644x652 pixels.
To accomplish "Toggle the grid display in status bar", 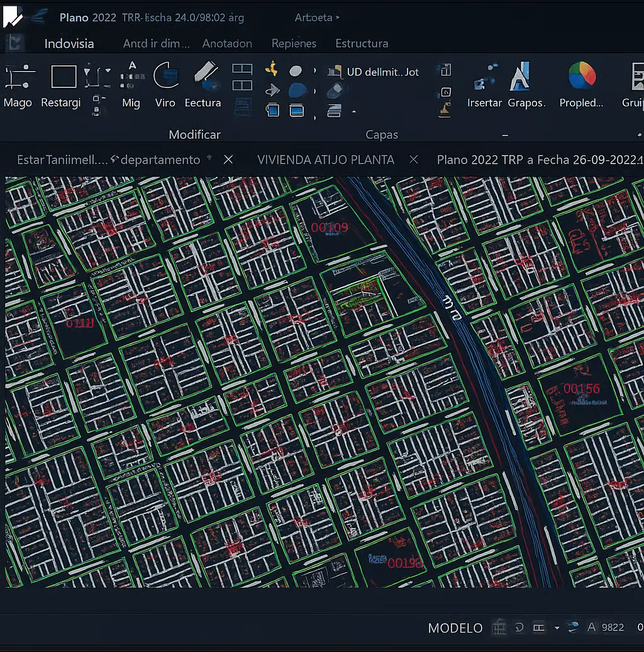I will [x=499, y=627].
